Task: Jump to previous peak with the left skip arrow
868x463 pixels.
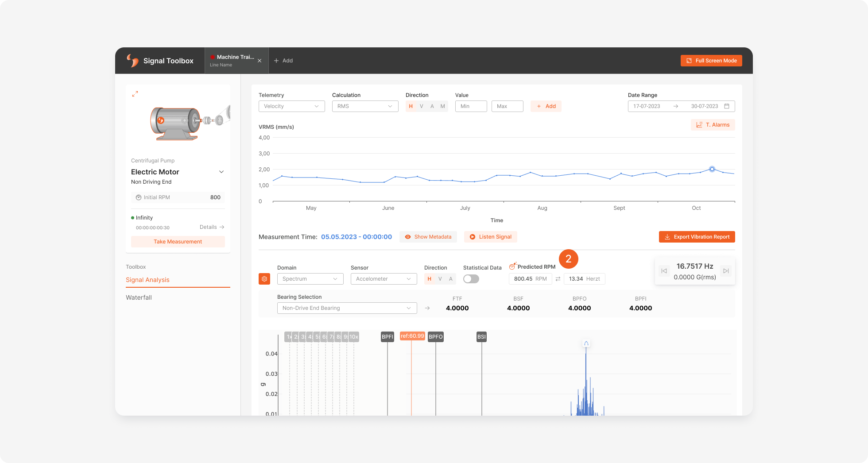Action: [x=664, y=271]
